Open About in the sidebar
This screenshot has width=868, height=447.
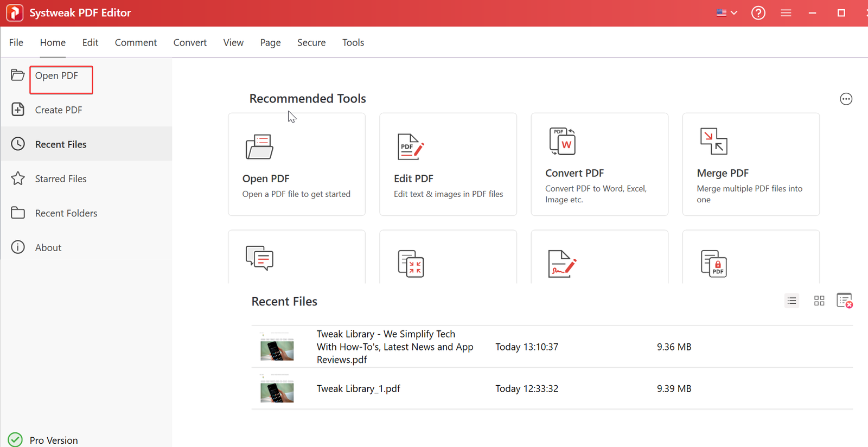pos(48,247)
